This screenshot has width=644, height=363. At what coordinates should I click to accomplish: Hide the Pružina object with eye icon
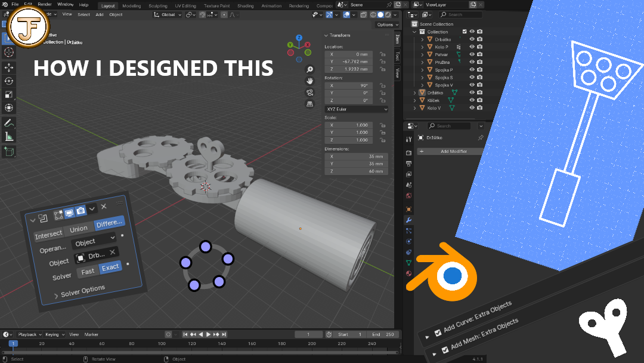click(472, 62)
